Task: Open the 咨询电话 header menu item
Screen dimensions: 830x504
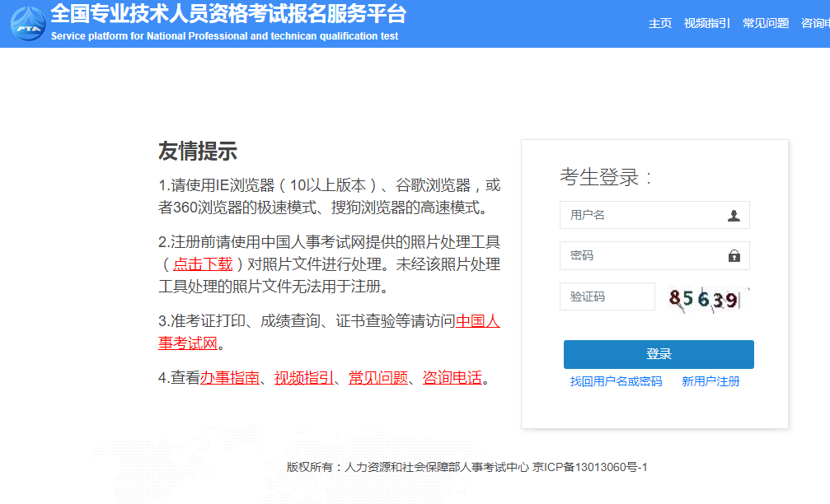Action: coord(816,23)
